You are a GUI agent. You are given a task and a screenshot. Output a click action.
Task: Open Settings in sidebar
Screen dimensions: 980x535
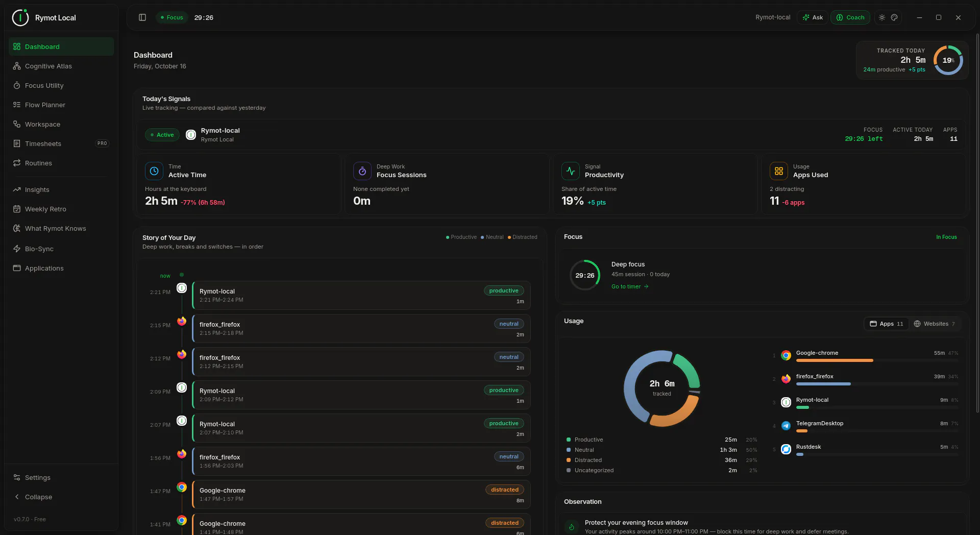(61, 477)
